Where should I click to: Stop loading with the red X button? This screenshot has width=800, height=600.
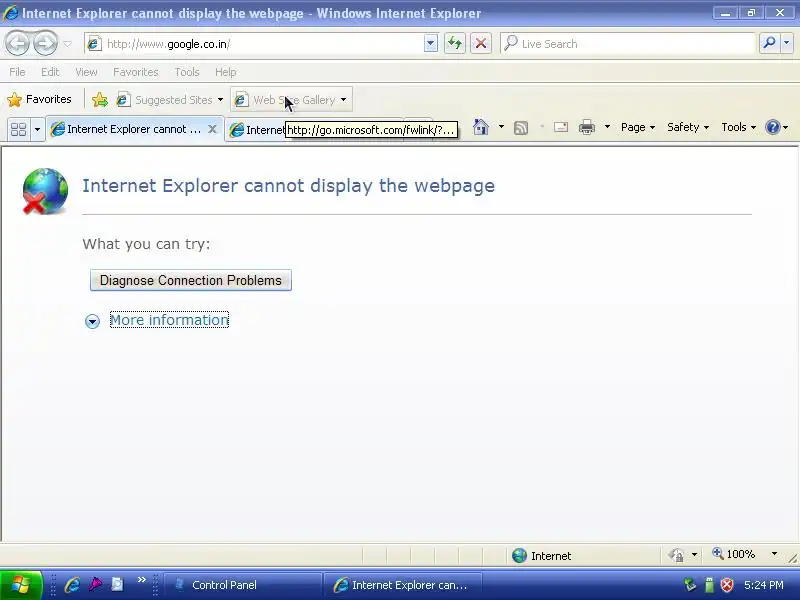click(x=481, y=44)
